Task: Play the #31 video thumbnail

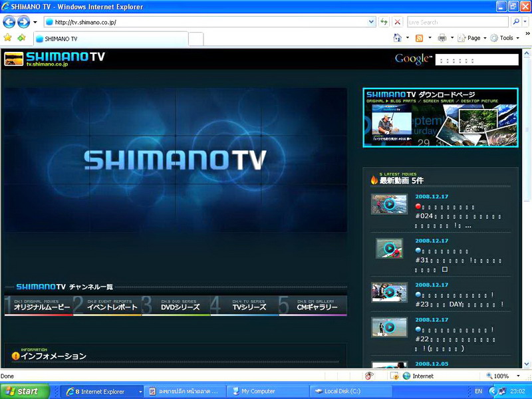Action: point(389,248)
